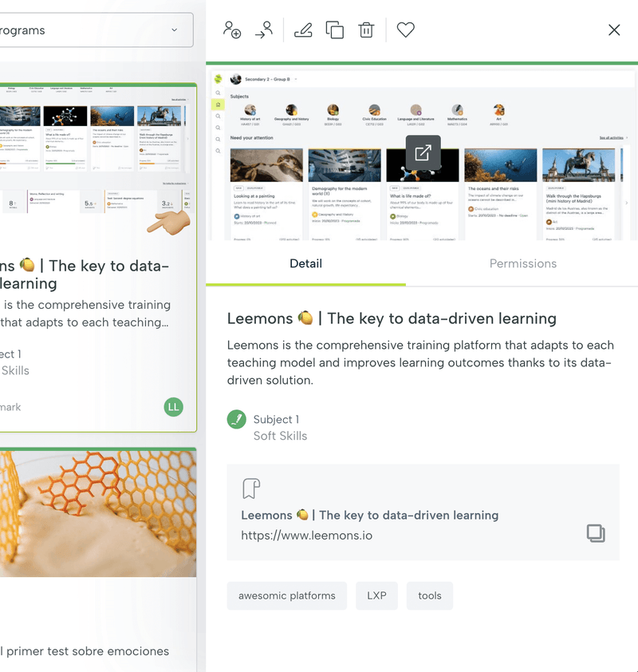This screenshot has height=672, width=638.
Task: Click the green Subject 1 icon
Action: coord(237,419)
